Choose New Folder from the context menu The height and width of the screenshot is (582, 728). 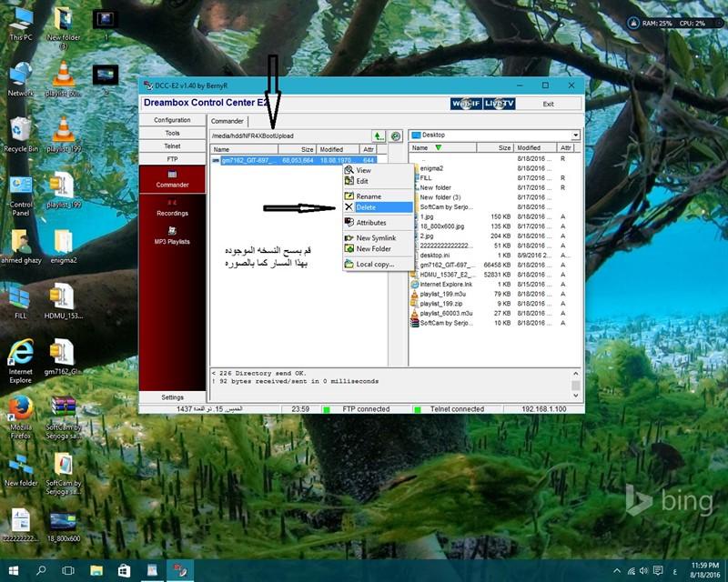(x=378, y=249)
